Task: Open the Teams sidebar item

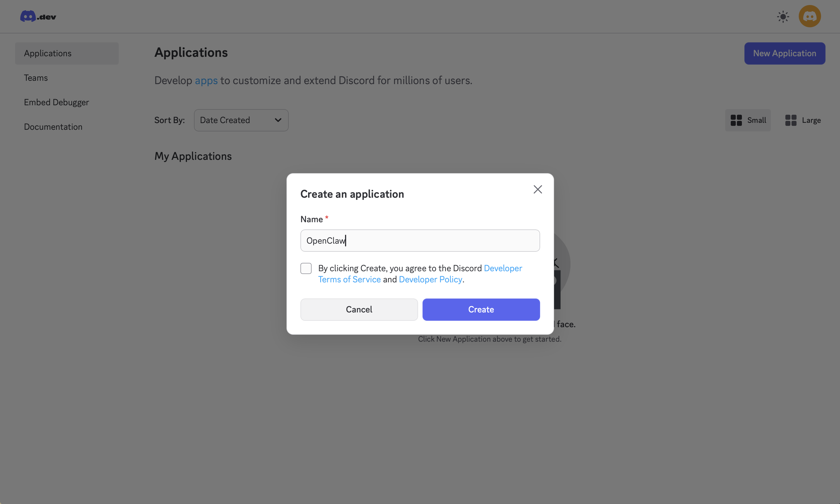Action: [36, 78]
